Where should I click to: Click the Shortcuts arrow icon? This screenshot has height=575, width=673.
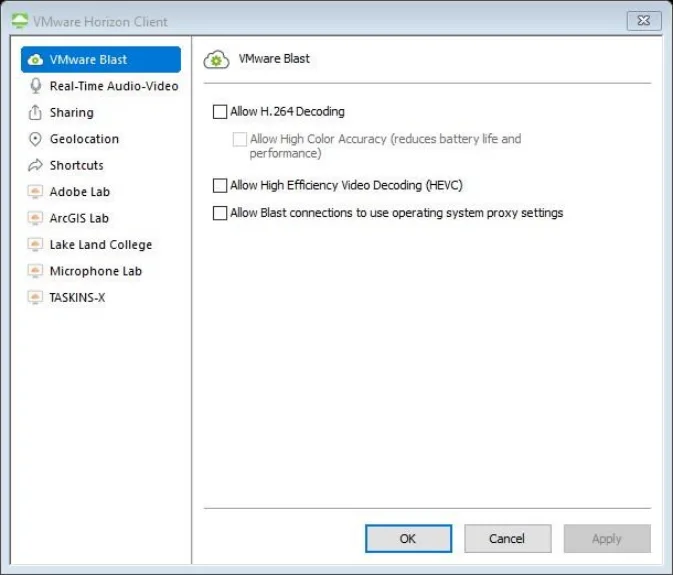35,165
